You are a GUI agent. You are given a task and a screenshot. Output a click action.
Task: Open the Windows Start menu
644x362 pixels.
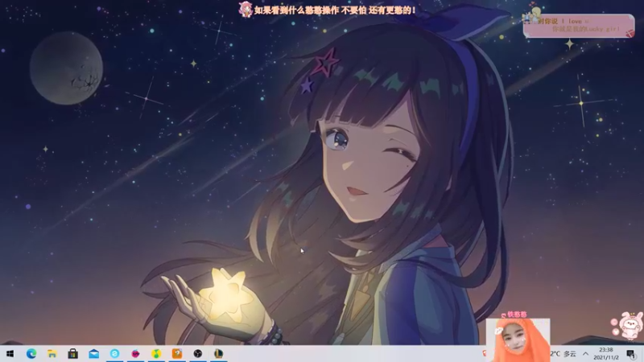click(10, 353)
